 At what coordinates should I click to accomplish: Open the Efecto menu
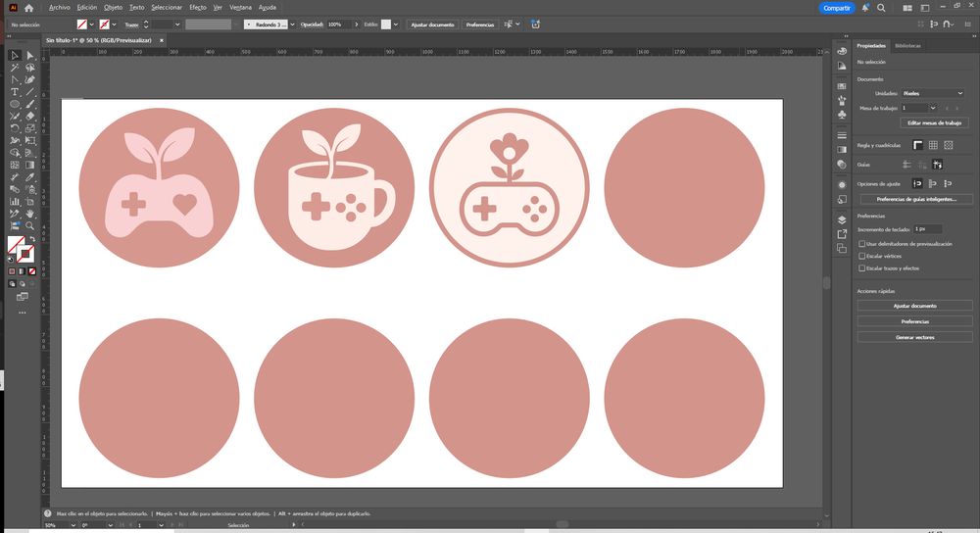point(198,8)
